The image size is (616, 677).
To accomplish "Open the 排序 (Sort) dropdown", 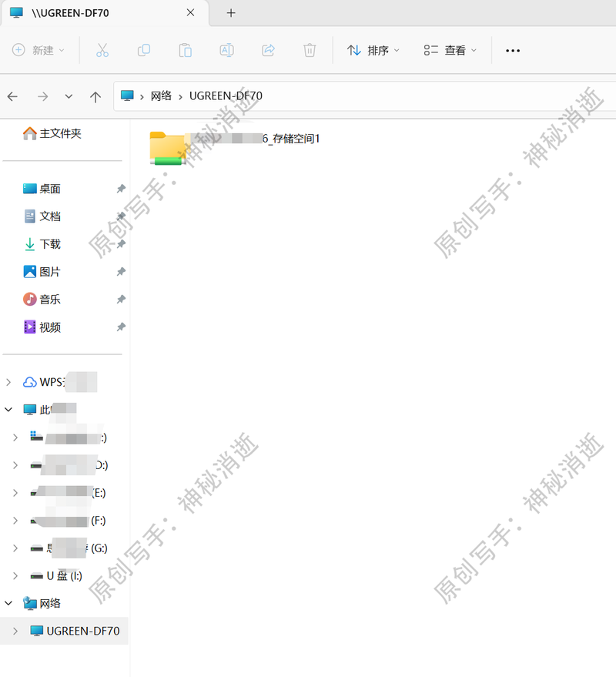I will (373, 51).
